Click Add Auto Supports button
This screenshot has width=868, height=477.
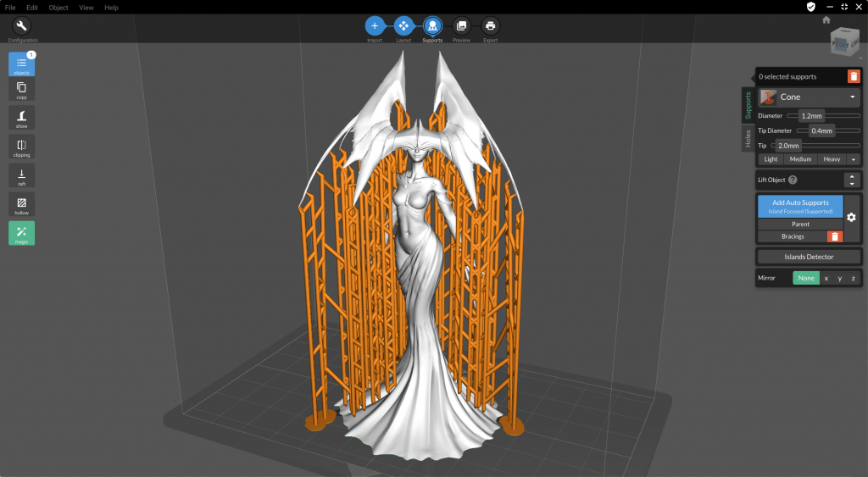point(800,206)
